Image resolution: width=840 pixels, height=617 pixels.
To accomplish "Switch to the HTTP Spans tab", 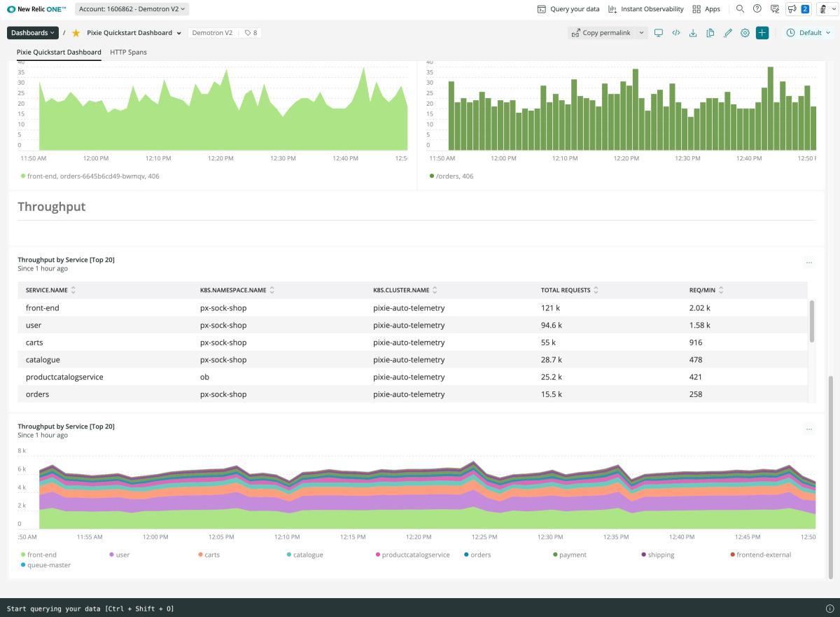I will click(128, 52).
